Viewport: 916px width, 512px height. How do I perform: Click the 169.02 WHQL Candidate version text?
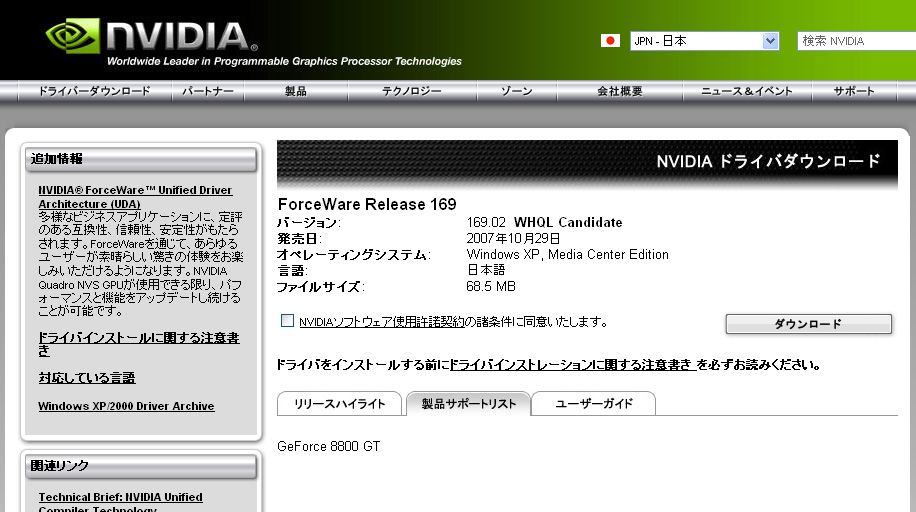[544, 223]
